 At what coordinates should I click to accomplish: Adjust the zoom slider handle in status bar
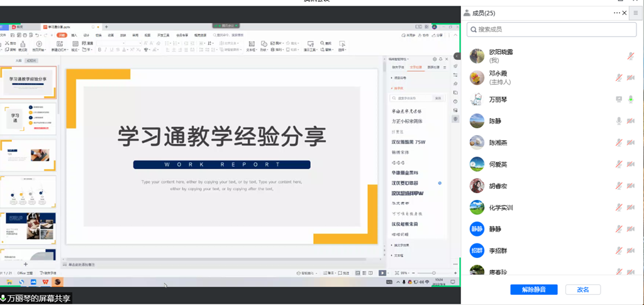coord(434,273)
